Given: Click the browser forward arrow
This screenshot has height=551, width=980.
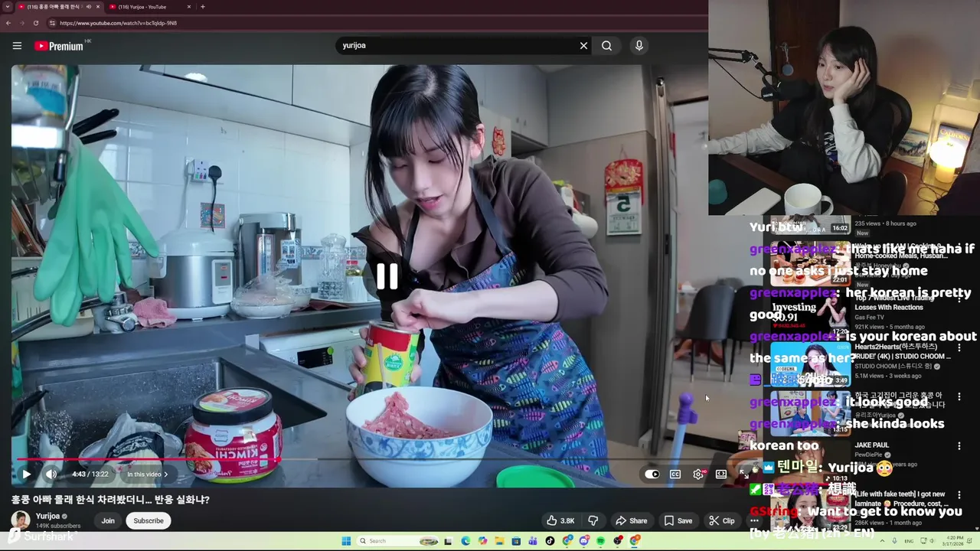Looking at the screenshot, I should click(22, 23).
